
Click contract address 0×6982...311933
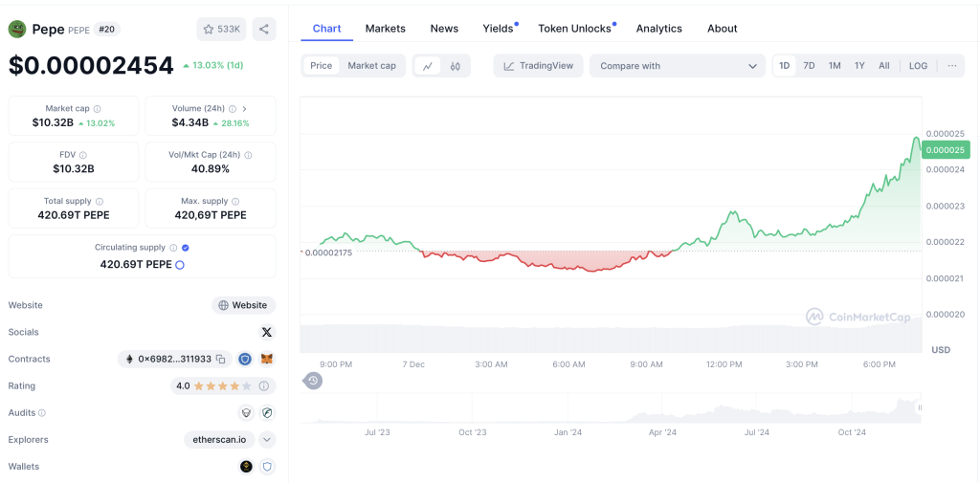tap(176, 360)
